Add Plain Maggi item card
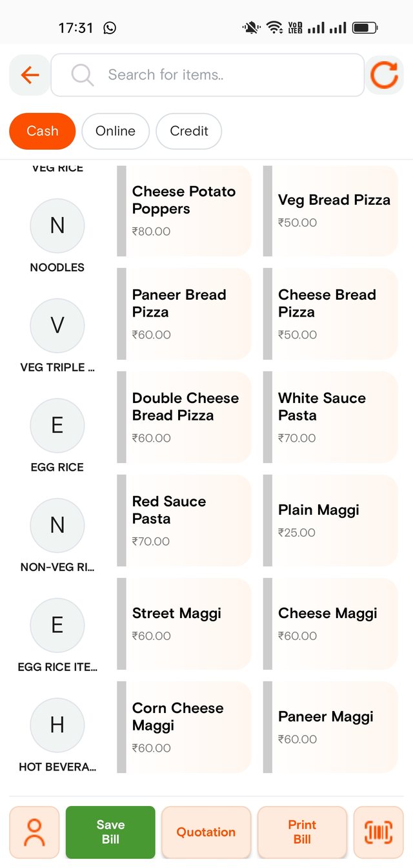 coord(330,521)
